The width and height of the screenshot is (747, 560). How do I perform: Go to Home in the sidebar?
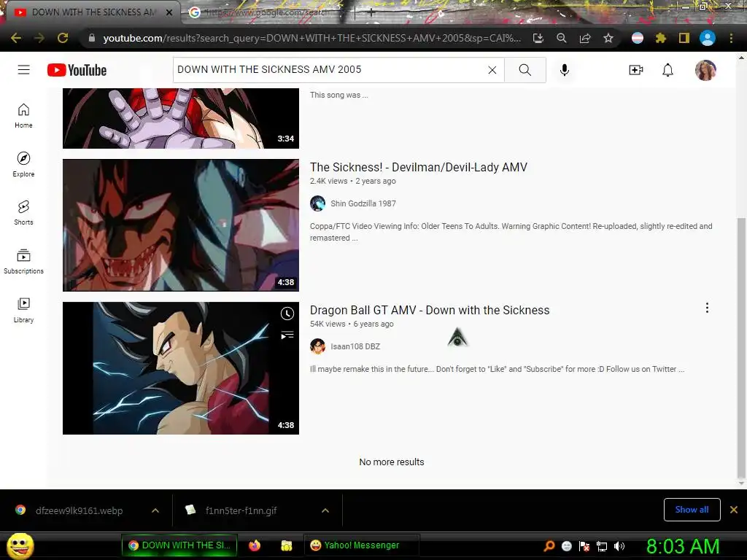click(23, 116)
